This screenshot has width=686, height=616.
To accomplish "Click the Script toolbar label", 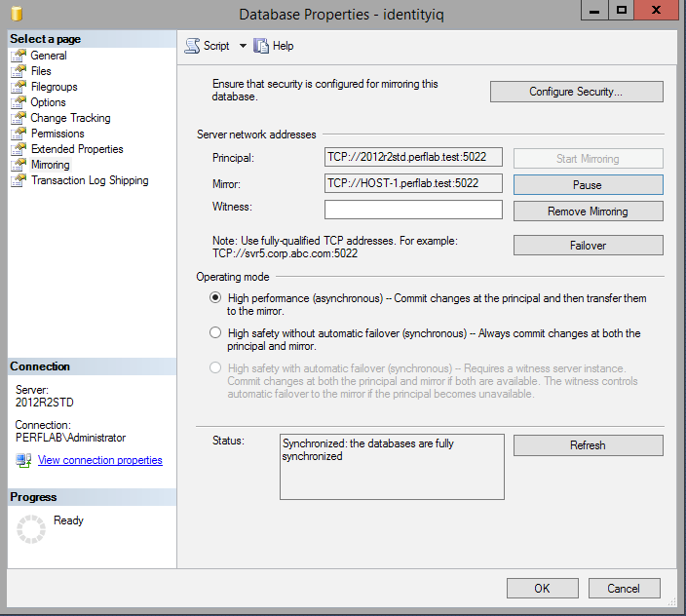I will tap(216, 46).
